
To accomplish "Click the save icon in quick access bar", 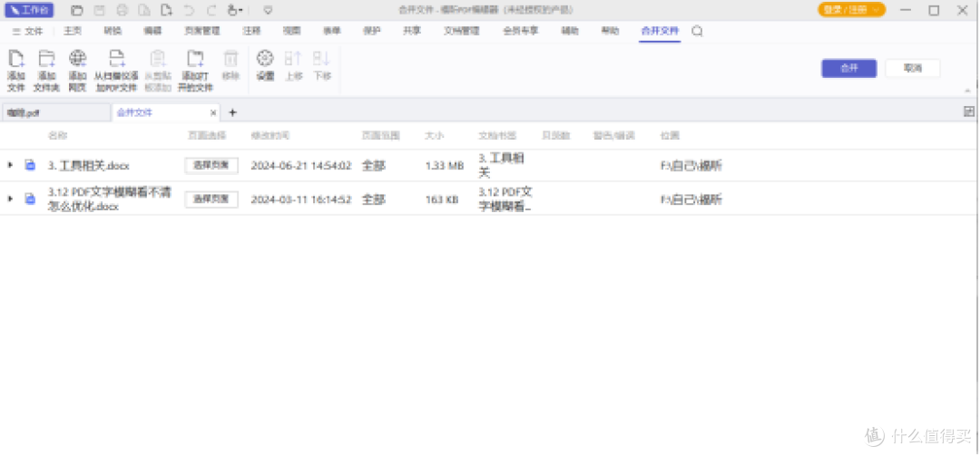I will [100, 10].
